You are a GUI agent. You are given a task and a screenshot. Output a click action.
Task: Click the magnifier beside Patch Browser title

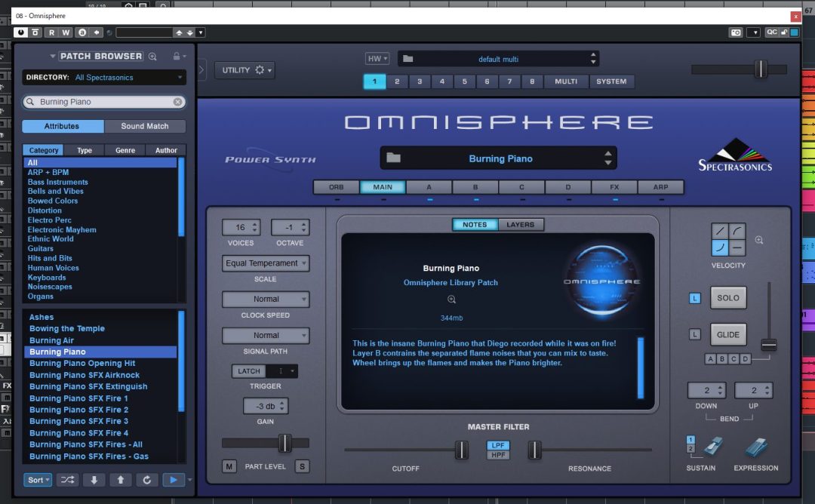152,56
